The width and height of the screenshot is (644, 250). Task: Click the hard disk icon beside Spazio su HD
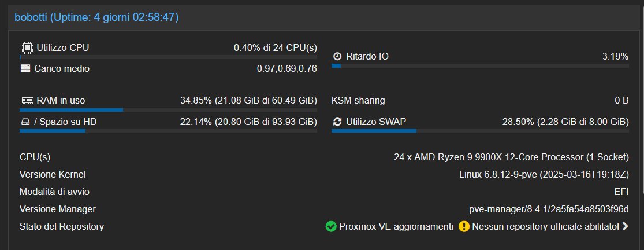click(25, 122)
